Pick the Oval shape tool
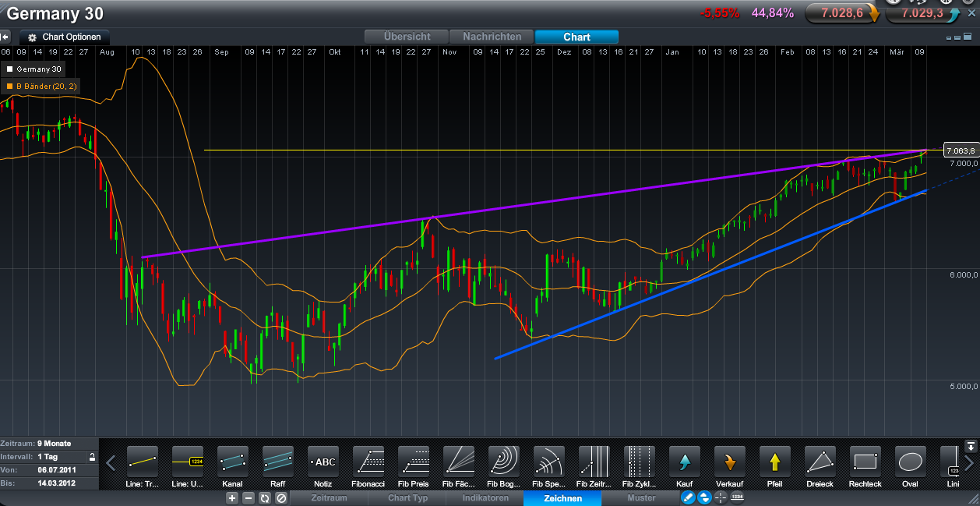Viewport: 980px width, 506px height. (911, 461)
